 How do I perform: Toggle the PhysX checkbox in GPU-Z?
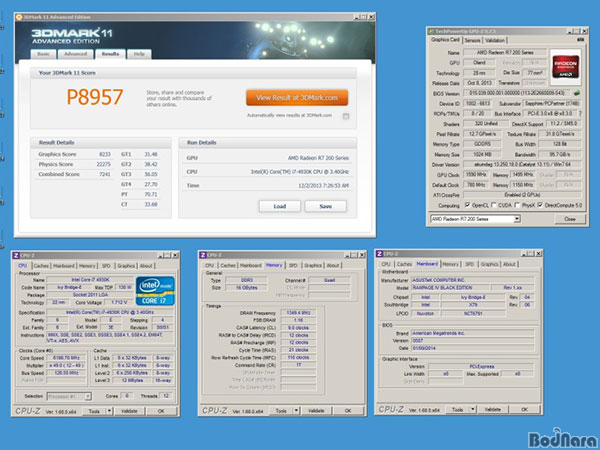[x=517, y=205]
